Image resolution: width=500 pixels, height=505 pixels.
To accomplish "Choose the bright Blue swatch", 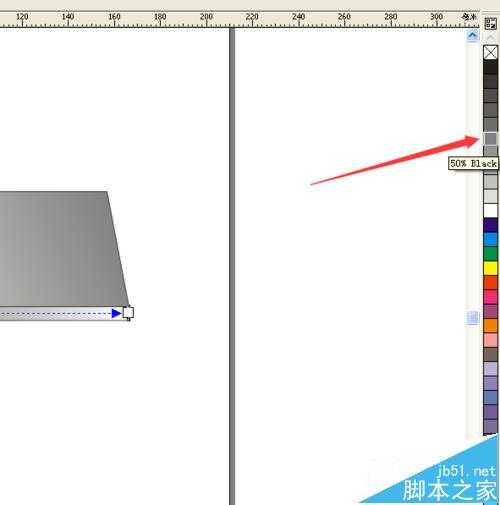I will (490, 239).
